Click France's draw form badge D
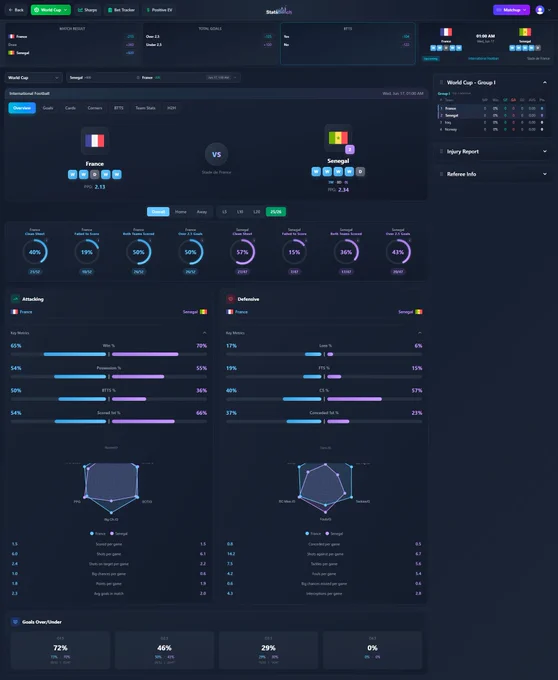Viewport: 558px width, 680px height. (x=95, y=174)
